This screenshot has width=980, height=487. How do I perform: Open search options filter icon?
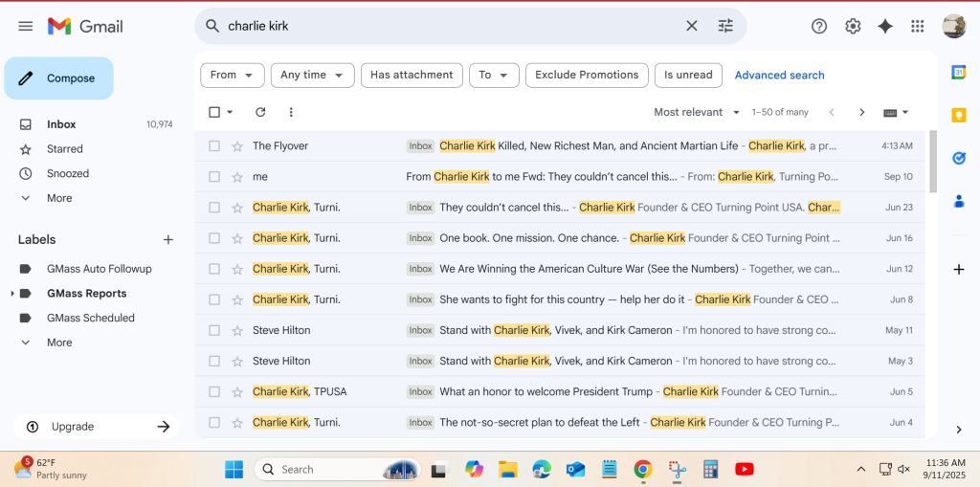click(725, 26)
